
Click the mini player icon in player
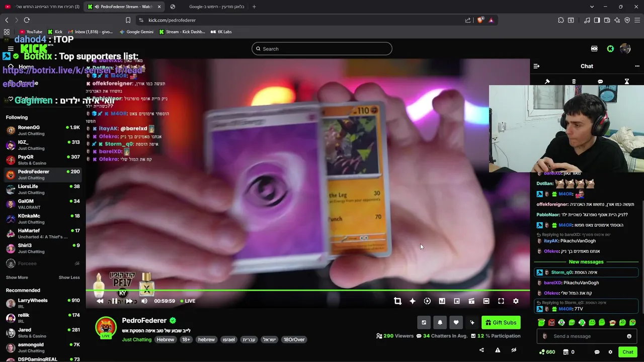click(x=471, y=301)
